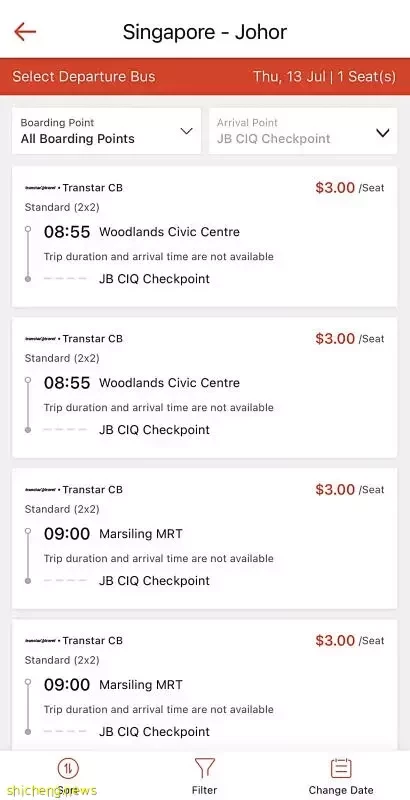Tap the red back arrow icon
Viewport: 410px width, 800px height.
pos(25,32)
